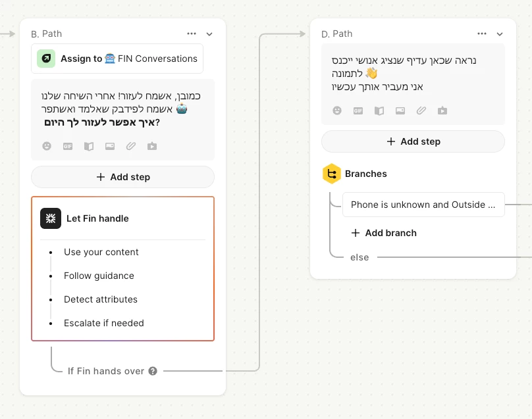Insert article in B. Path message
The height and width of the screenshot is (419, 532).
click(89, 146)
